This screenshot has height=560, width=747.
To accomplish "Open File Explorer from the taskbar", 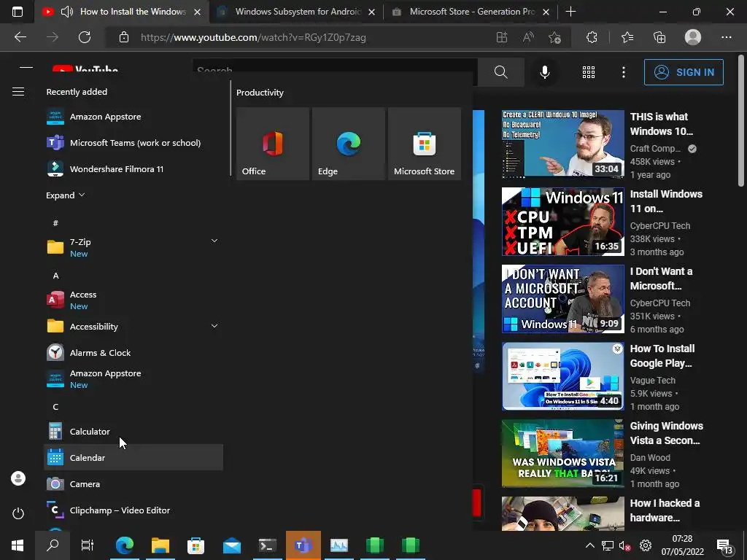I will (x=160, y=545).
